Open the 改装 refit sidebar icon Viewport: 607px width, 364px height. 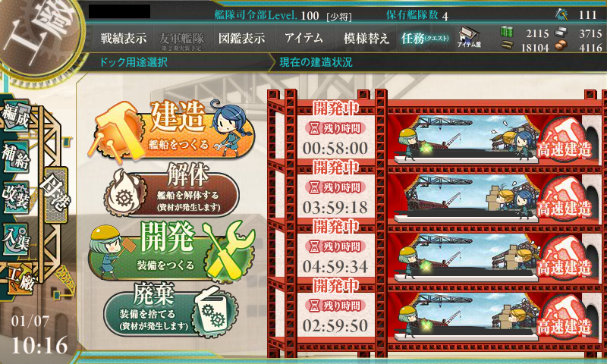tap(16, 197)
